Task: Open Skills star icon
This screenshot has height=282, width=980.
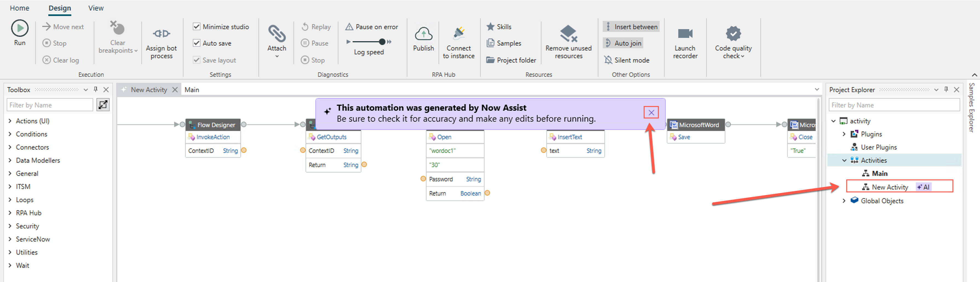Action: tap(490, 27)
